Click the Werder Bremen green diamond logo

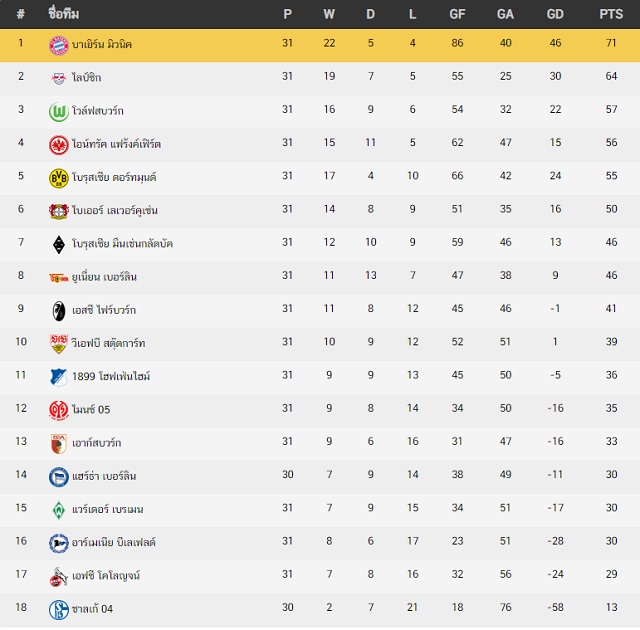59,510
